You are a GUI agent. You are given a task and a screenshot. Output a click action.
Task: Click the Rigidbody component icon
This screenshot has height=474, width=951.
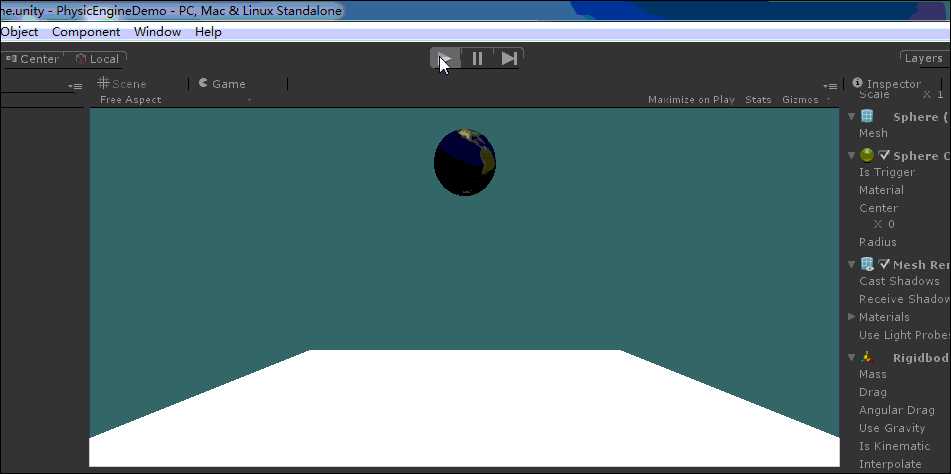tap(867, 357)
